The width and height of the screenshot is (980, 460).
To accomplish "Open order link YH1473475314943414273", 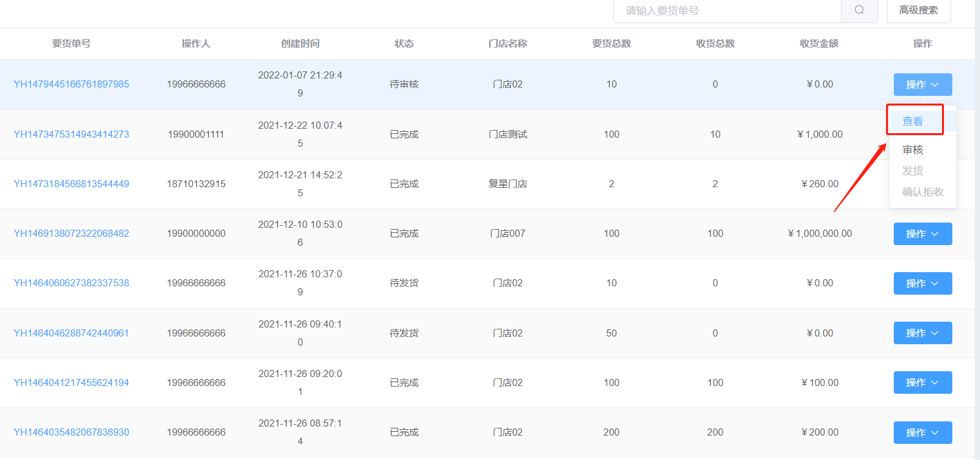I will click(71, 134).
